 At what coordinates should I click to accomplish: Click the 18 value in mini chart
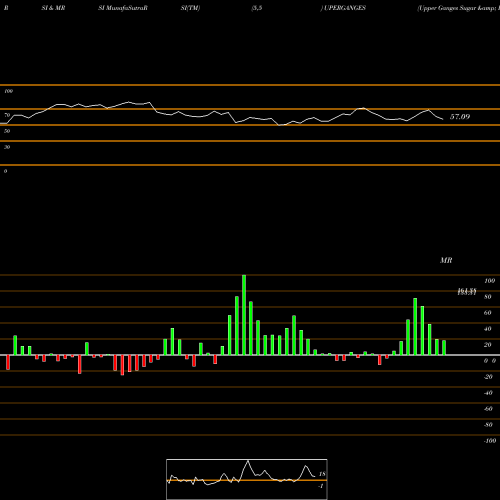[322, 474]
